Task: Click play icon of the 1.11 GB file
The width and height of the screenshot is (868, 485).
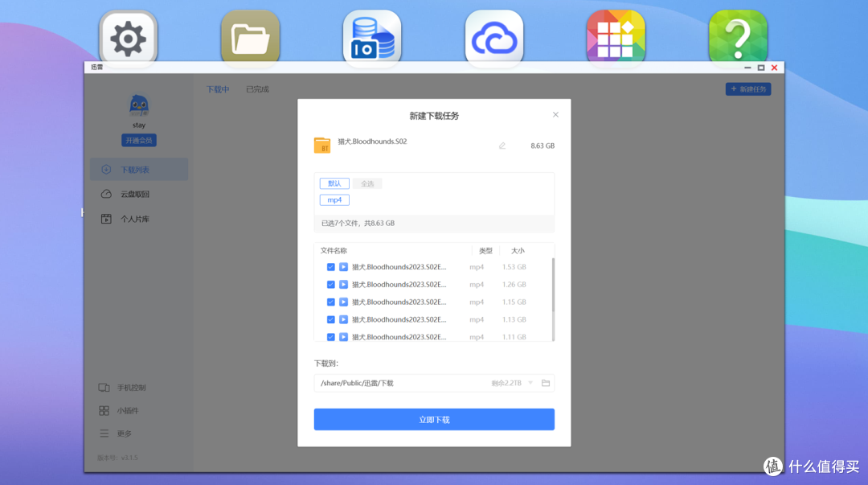Action: pos(344,337)
